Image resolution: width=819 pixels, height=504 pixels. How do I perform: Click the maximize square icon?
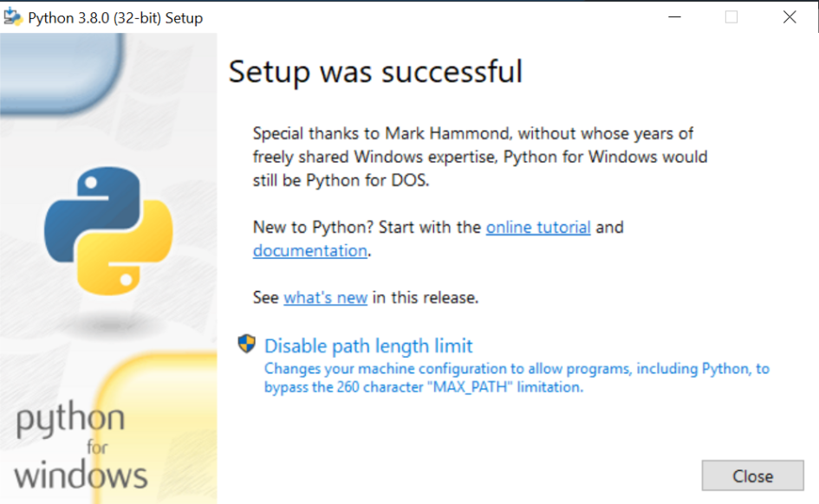click(x=731, y=16)
